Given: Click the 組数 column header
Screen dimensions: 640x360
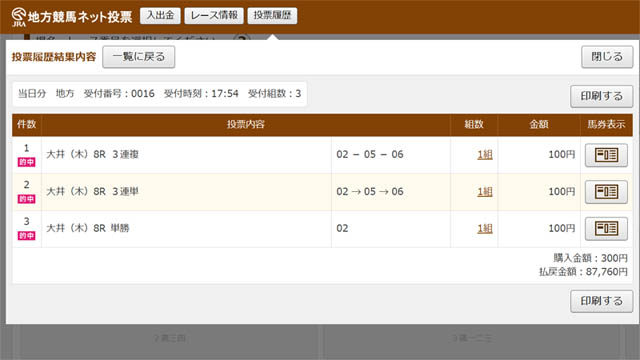Looking at the screenshot, I should [474, 124].
